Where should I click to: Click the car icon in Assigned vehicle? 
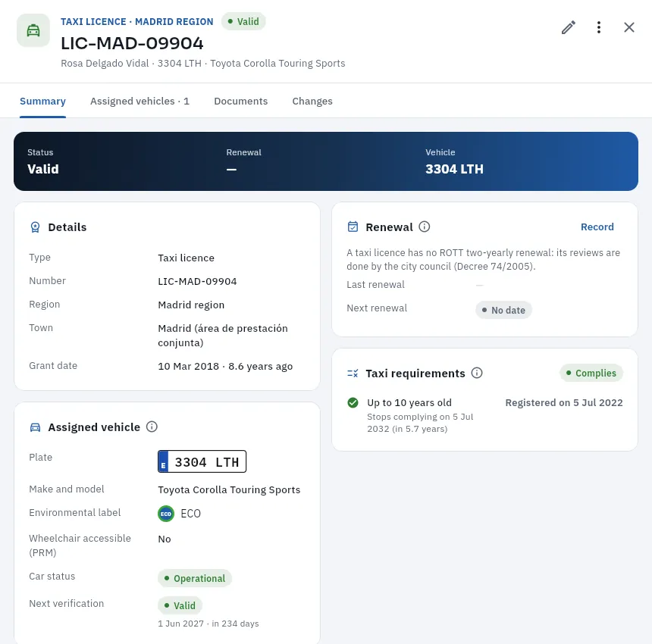coord(36,427)
